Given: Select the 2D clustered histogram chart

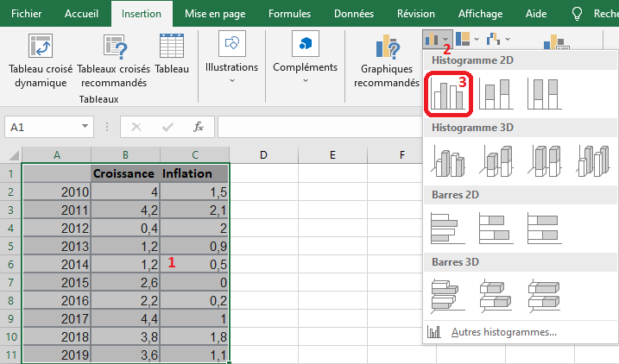Looking at the screenshot, I should tap(447, 94).
